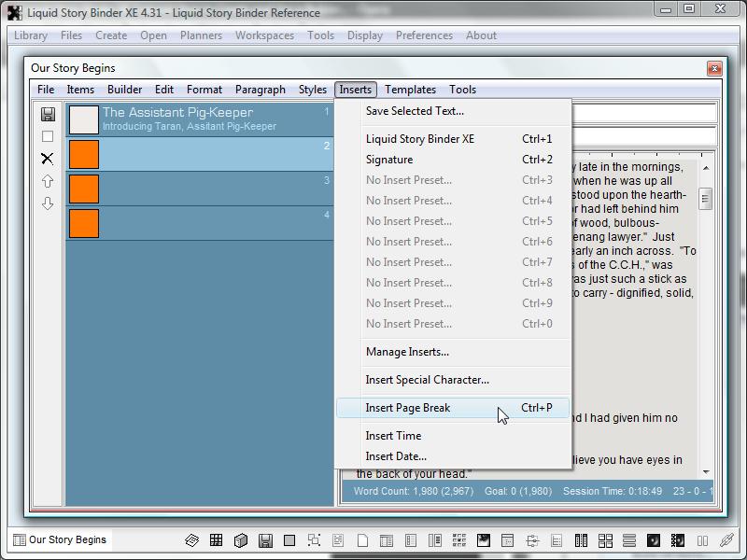Select the Signature insert entry
The width and height of the screenshot is (747, 560).
tap(389, 160)
